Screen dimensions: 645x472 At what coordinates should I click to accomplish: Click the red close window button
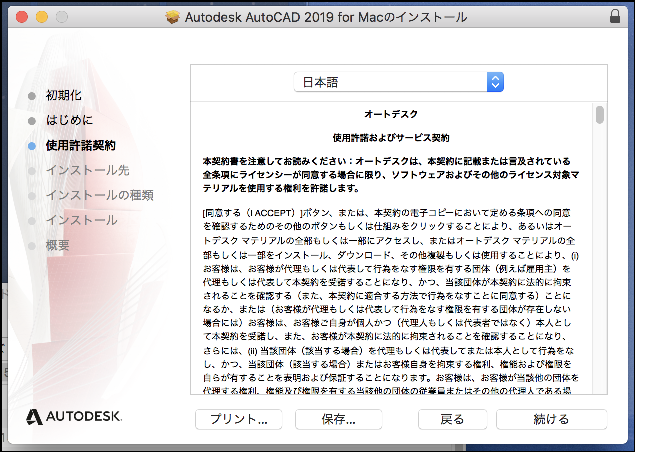22,17
